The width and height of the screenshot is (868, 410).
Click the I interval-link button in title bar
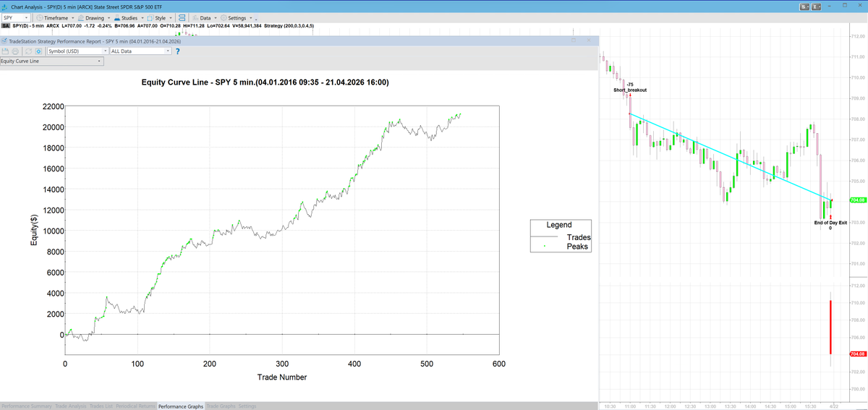point(817,6)
